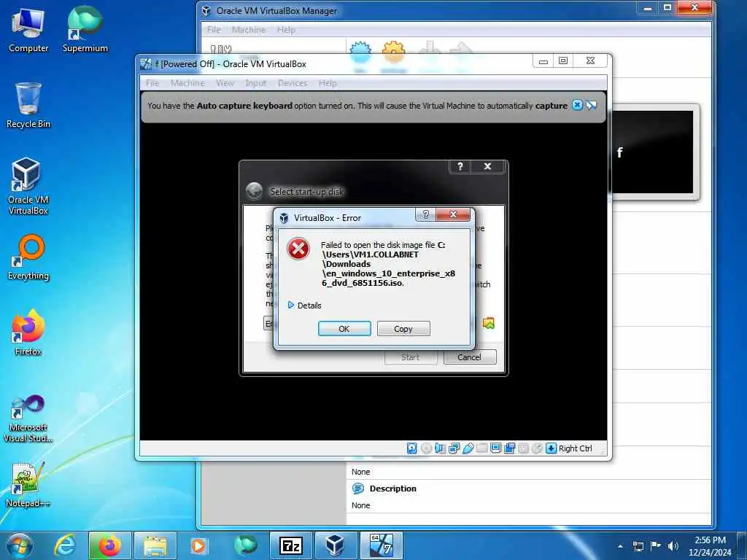Open Input menu in VM window
747x560 pixels.
256,83
